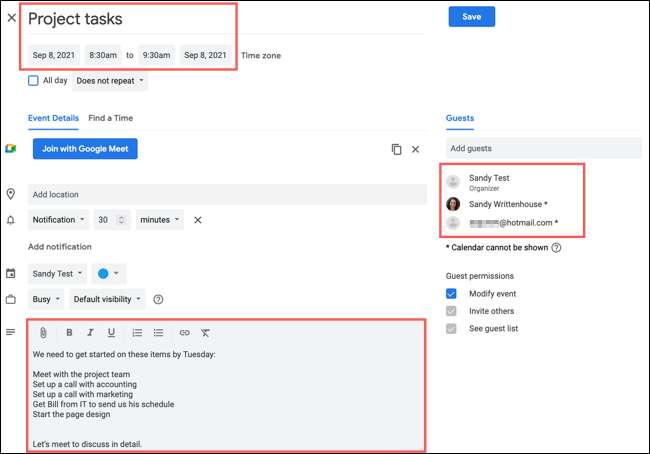The width and height of the screenshot is (650, 454).
Task: Click Add notification link
Action: click(x=60, y=247)
